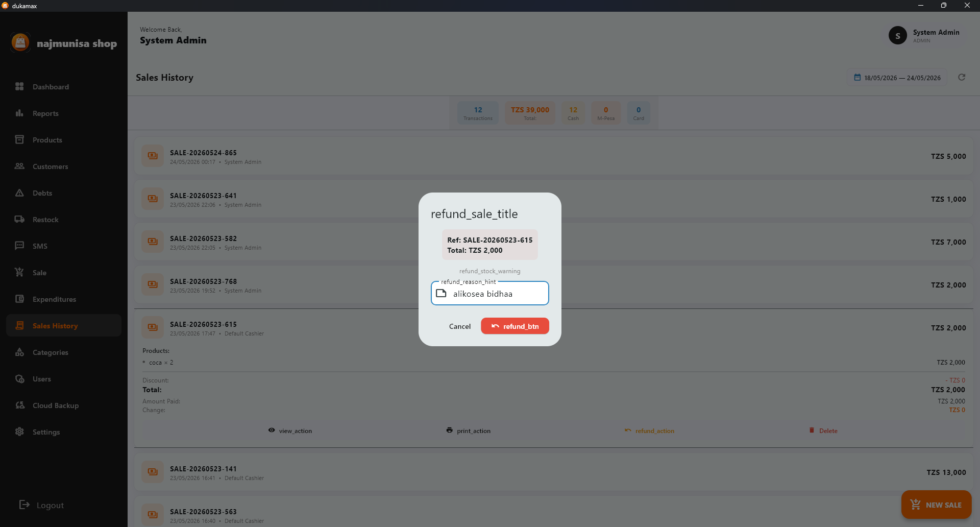Expand sale row SALE-20260523-768

553,285
